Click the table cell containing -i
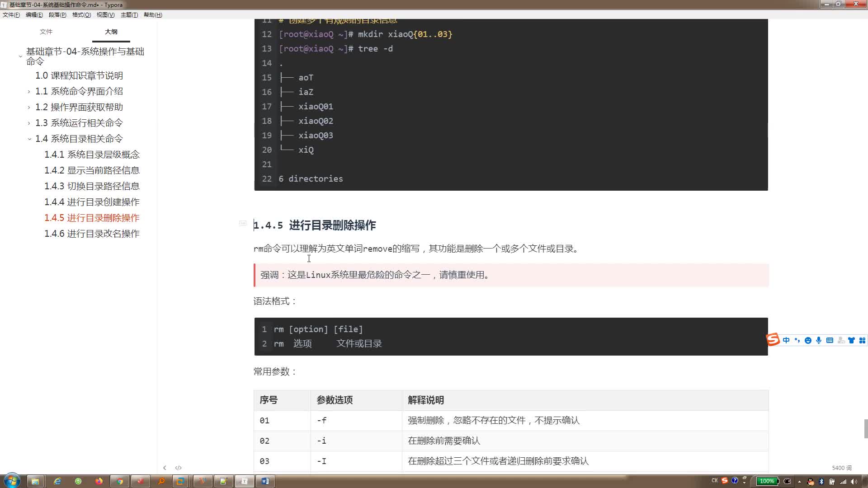 click(x=356, y=441)
